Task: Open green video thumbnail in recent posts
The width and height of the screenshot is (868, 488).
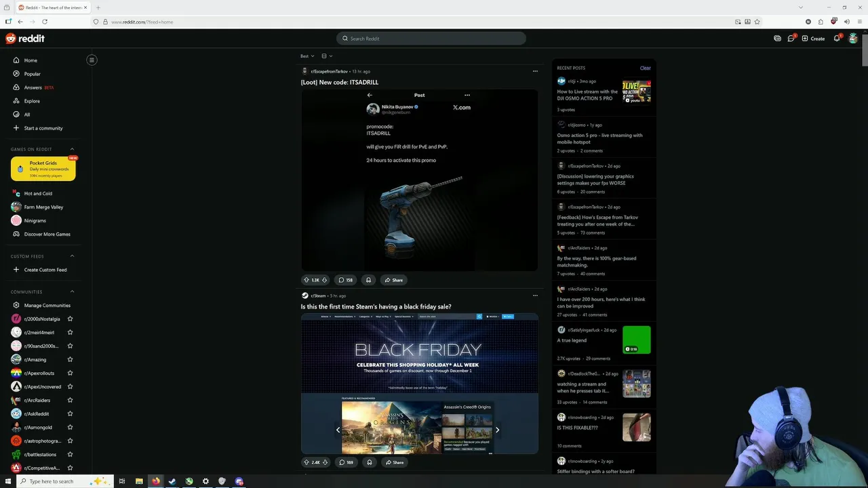Action: click(636, 340)
